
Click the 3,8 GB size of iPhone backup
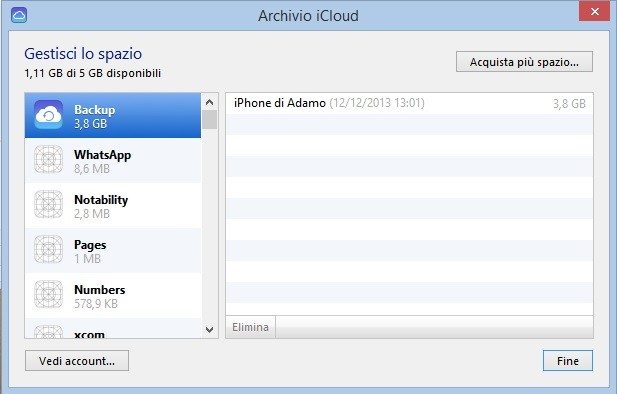[x=569, y=104]
